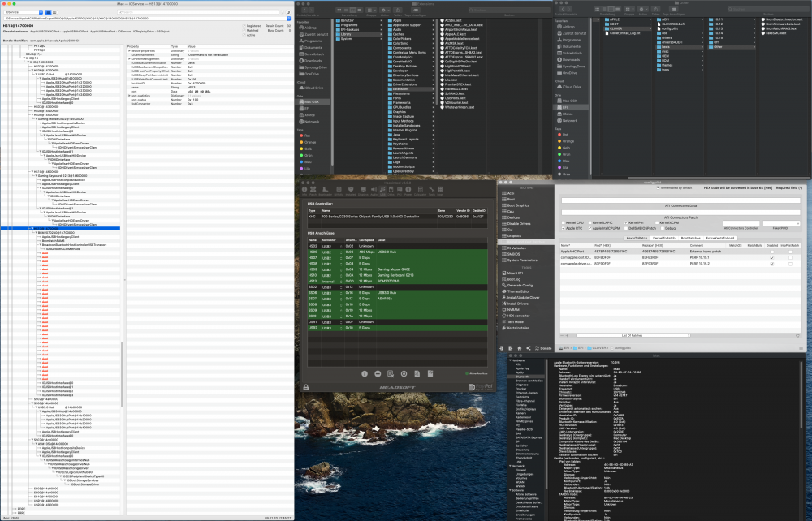
Task: Select config.plist file in Other Finder window
Action: 668,28
